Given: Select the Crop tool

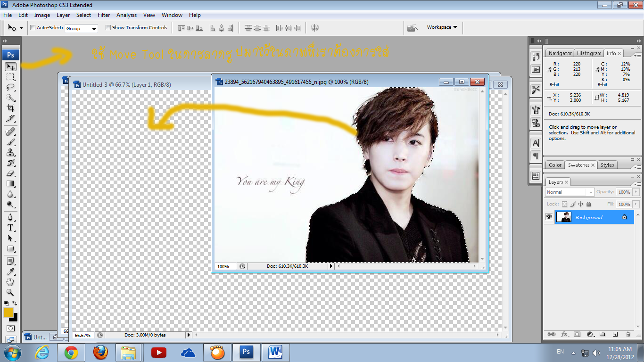Looking at the screenshot, I should 10,108.
